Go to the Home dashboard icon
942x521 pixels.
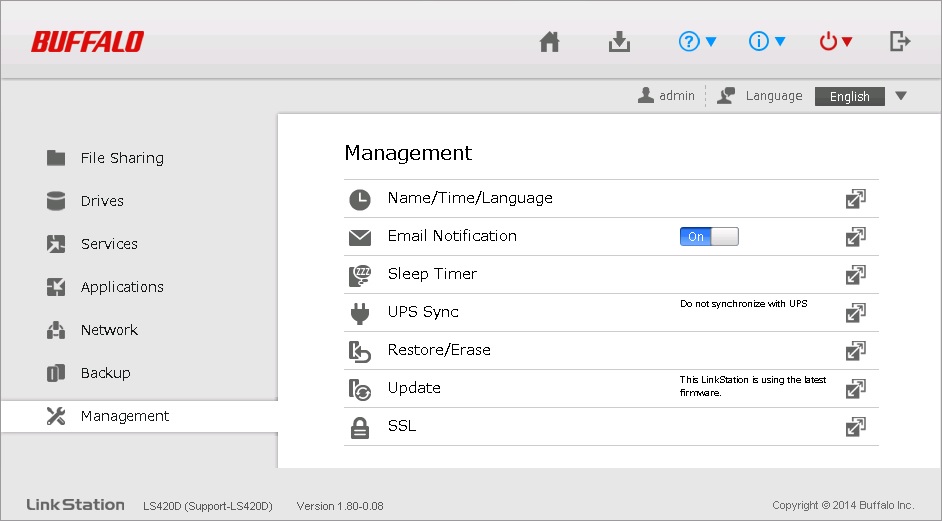click(x=549, y=41)
